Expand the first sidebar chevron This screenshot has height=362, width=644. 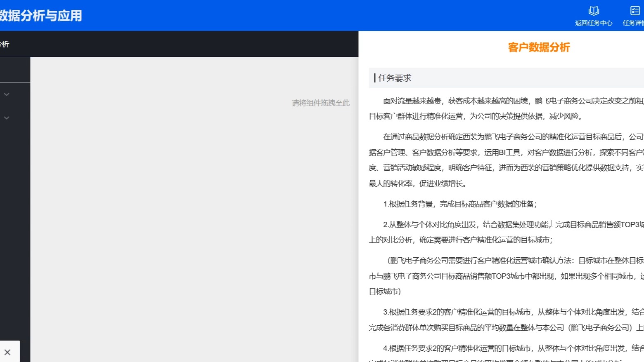pos(7,94)
